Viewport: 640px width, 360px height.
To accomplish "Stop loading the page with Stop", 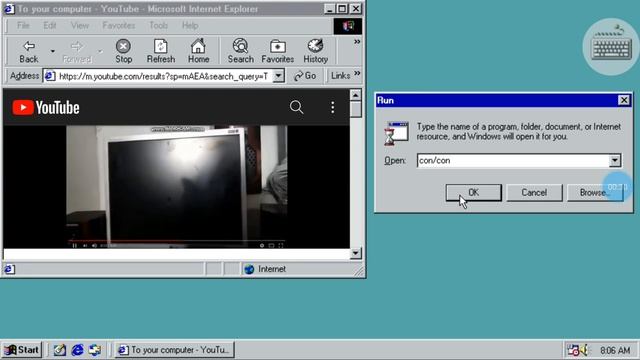I will (123, 51).
